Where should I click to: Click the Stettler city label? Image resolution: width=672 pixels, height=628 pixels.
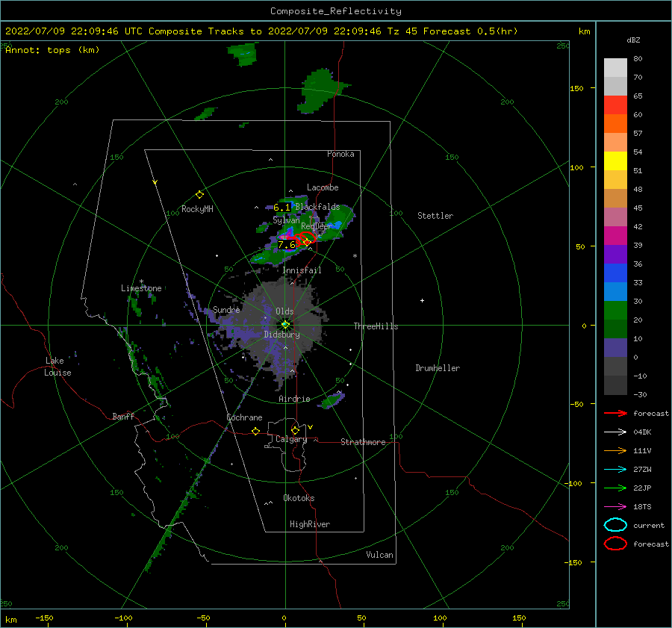435,216
